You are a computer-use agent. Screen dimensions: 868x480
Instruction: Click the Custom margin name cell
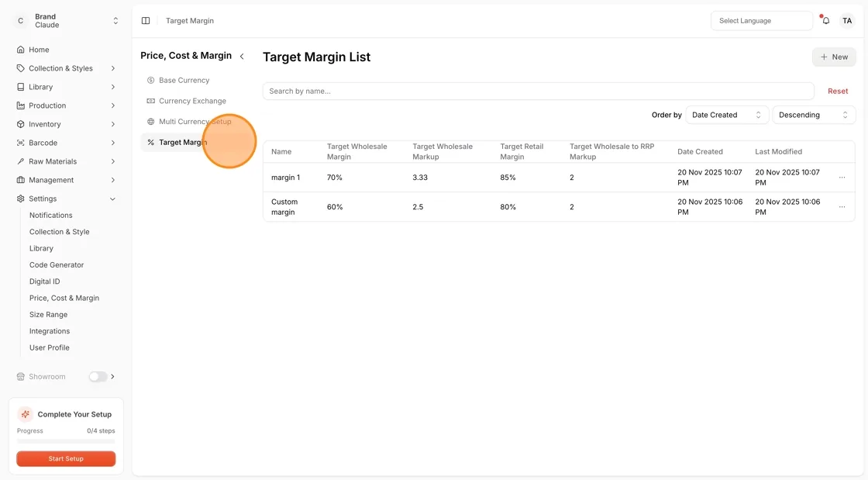click(x=284, y=207)
